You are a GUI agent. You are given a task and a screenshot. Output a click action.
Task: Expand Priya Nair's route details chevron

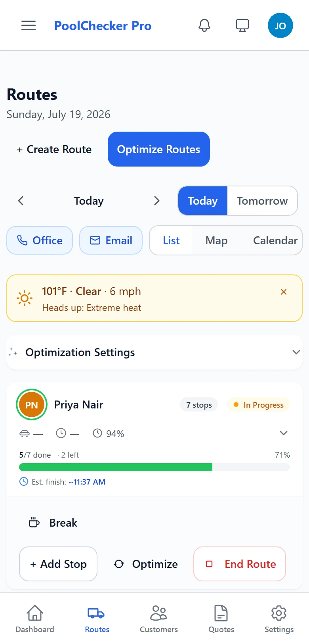(x=284, y=433)
